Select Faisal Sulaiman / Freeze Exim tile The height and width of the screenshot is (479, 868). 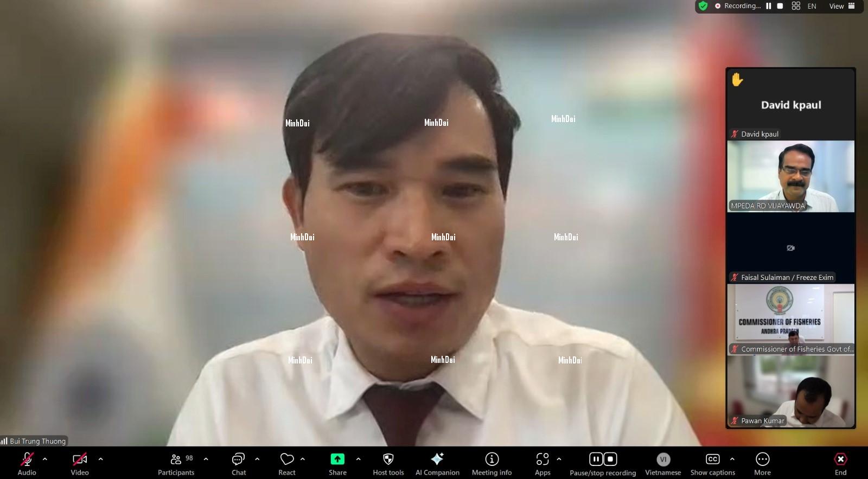tap(791, 248)
